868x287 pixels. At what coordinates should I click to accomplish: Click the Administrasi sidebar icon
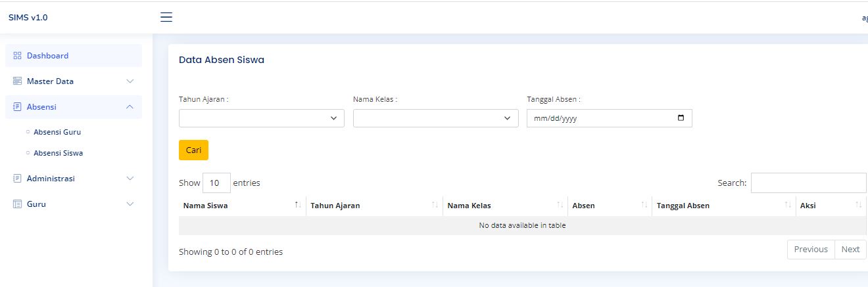(x=18, y=179)
